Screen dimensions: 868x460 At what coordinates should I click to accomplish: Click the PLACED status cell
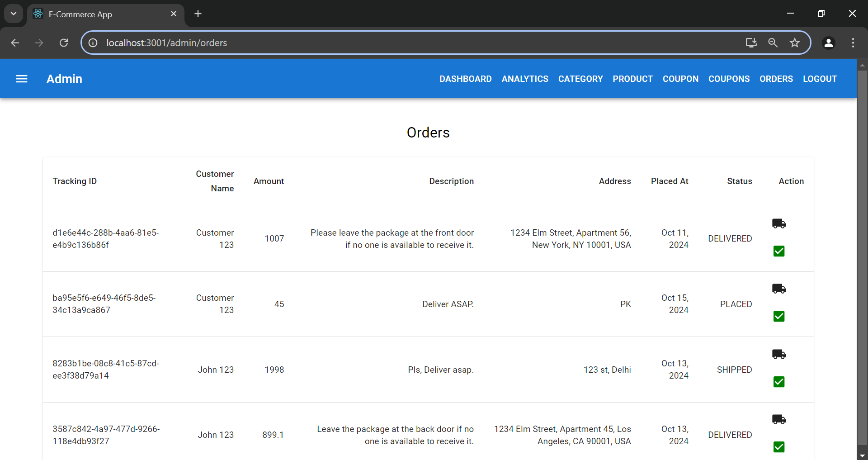click(x=736, y=304)
